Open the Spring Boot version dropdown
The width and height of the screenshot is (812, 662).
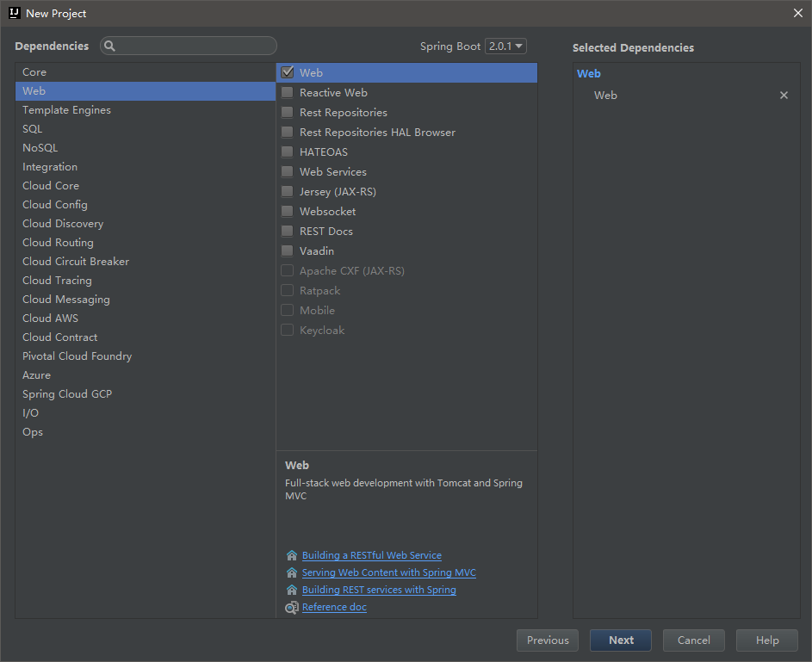click(505, 46)
